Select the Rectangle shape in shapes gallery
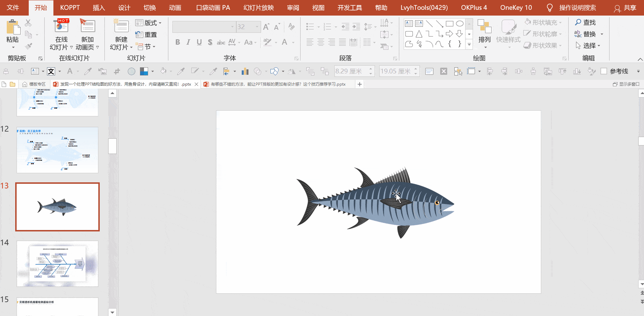 pos(449,24)
